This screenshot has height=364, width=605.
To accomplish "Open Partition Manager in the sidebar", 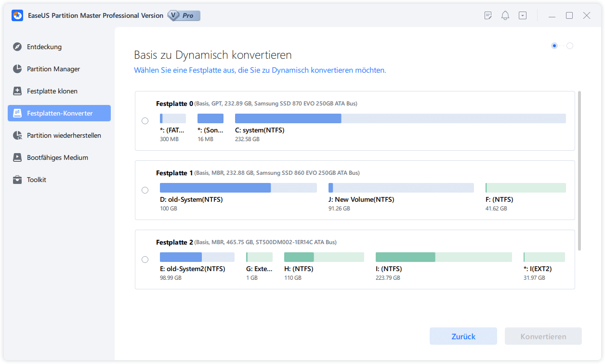I will 59,69.
